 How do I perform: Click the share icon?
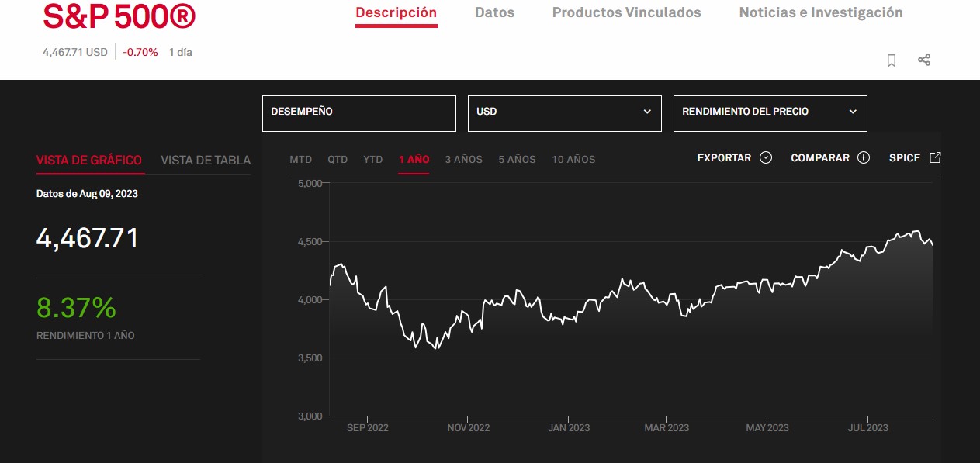point(924,60)
